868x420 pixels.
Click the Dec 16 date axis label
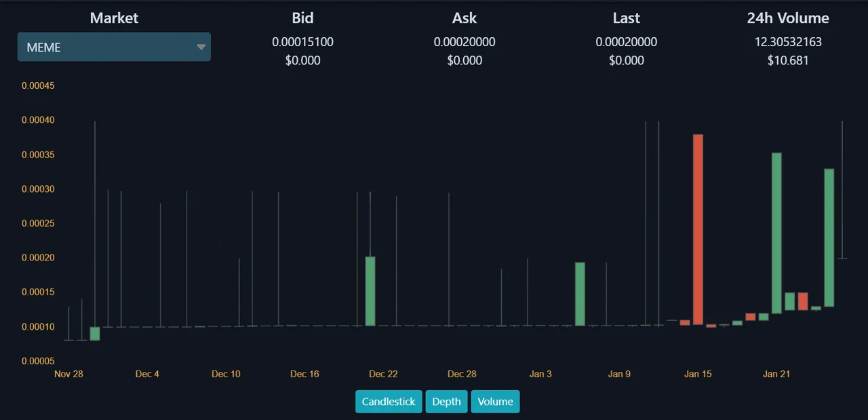coord(304,374)
